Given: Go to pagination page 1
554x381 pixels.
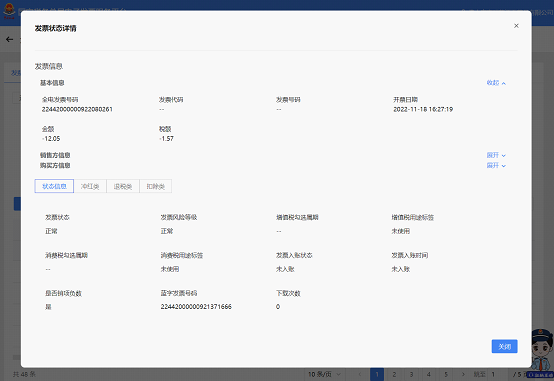Looking at the screenshot, I should 377,374.
